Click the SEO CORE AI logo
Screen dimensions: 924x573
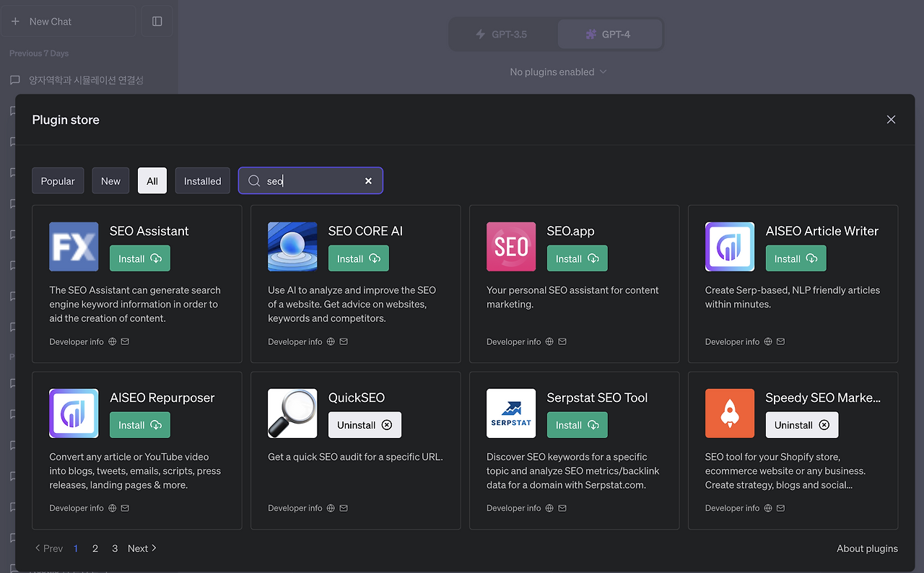pos(292,247)
